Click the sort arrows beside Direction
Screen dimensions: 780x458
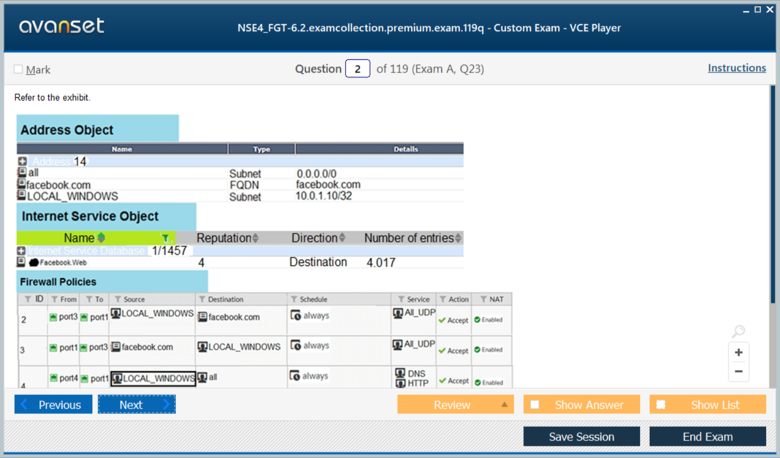(342, 238)
